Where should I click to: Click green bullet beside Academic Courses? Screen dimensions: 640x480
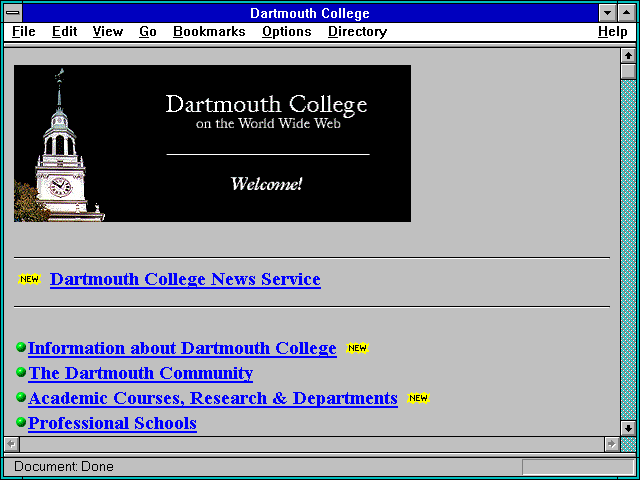[x=21, y=397]
